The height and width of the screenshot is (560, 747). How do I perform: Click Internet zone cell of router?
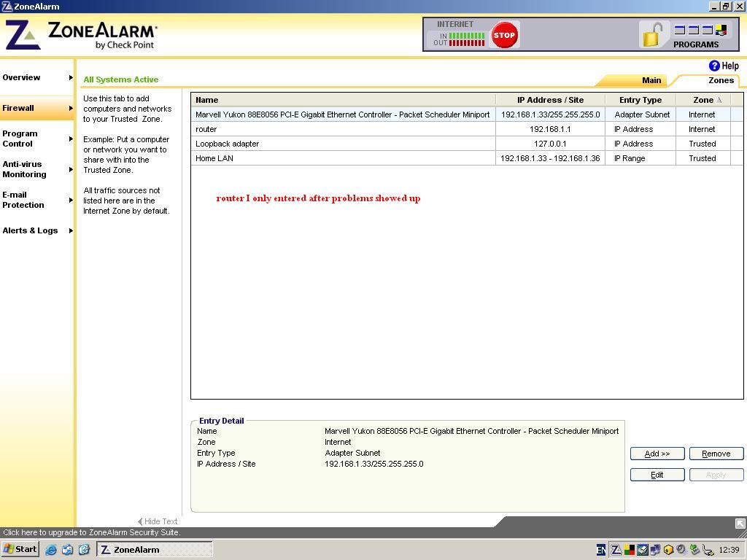703,129
